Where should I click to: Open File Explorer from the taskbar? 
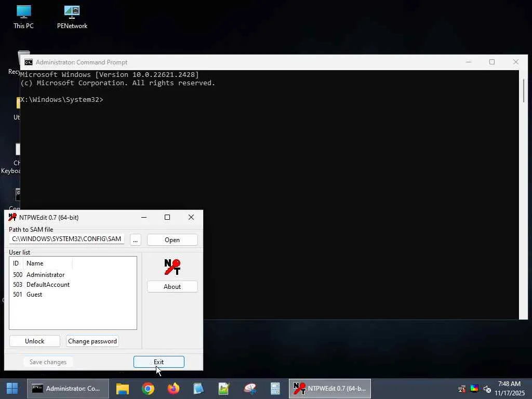[x=123, y=389]
